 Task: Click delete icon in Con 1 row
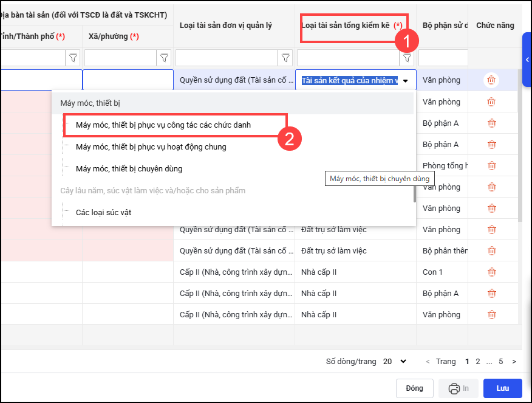tap(491, 272)
